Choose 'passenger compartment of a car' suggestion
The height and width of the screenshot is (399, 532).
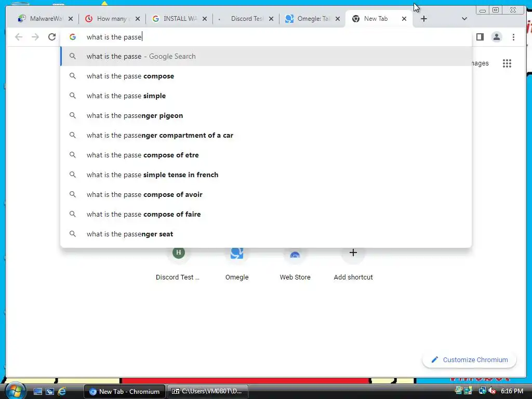(x=266, y=135)
